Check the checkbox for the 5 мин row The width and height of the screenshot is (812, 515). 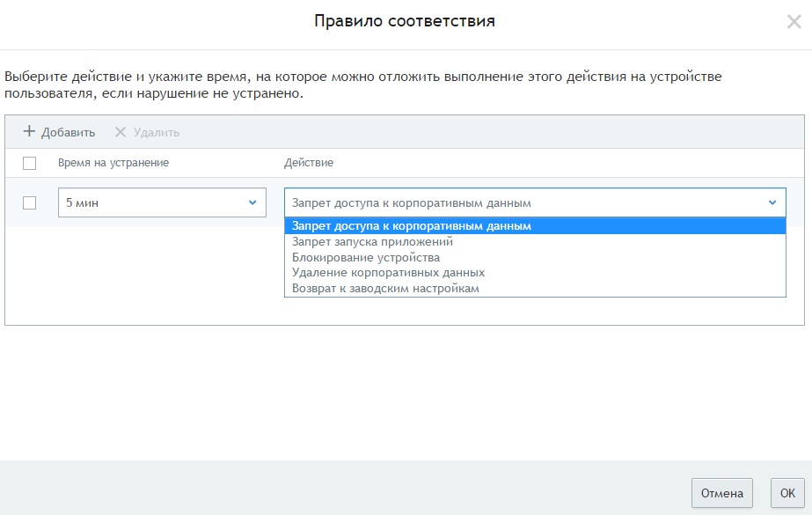[29, 202]
